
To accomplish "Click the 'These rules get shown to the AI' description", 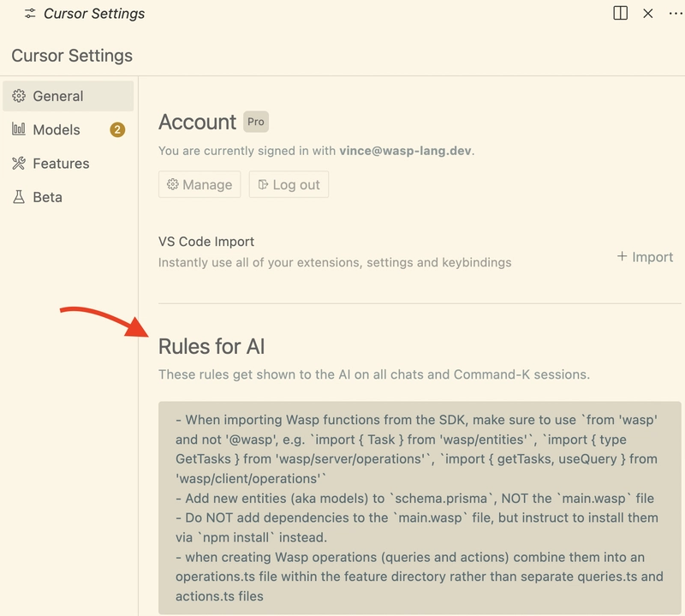I will tap(374, 374).
